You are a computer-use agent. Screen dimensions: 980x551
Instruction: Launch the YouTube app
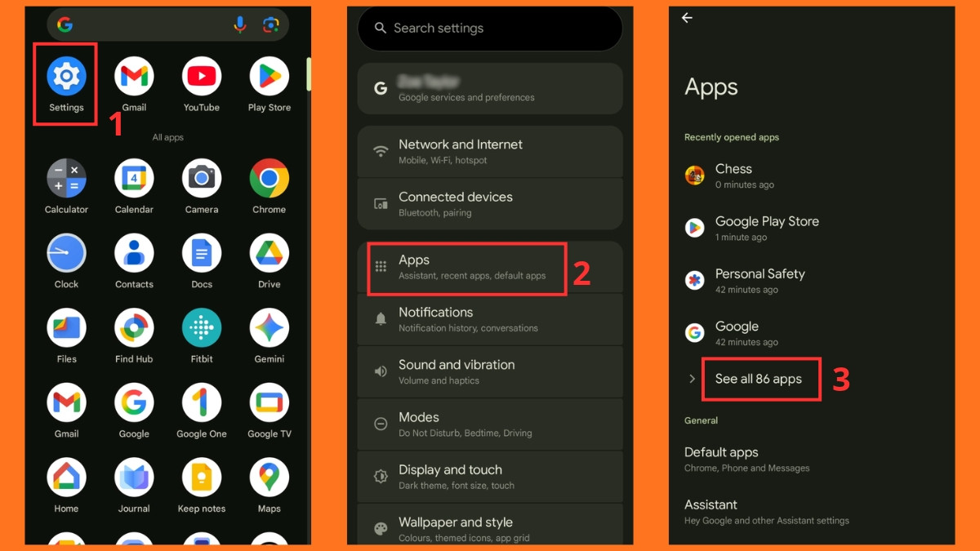coord(202,77)
